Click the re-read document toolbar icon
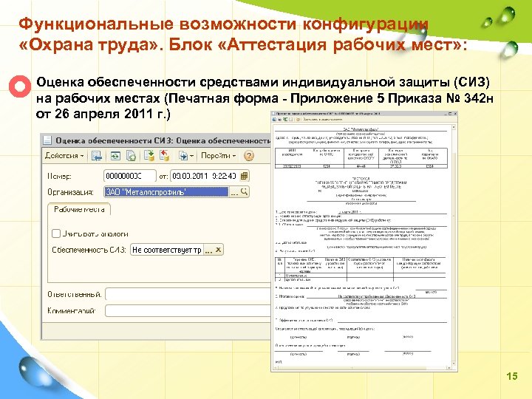The height and width of the screenshot is (399, 532). coord(115,156)
